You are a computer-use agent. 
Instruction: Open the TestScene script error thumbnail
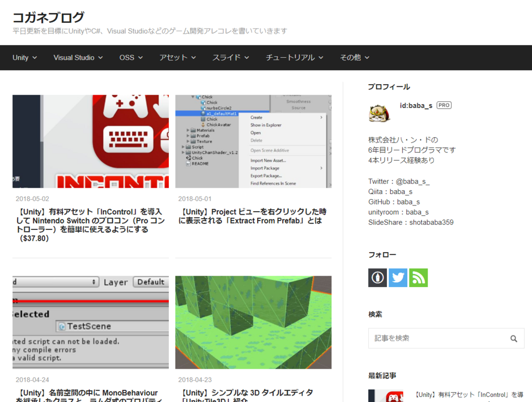(90, 322)
